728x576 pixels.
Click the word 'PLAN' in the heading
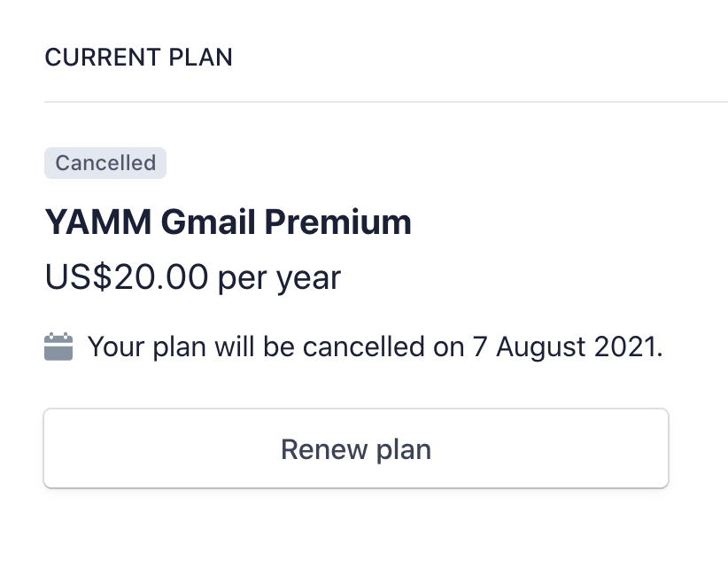tap(200, 58)
